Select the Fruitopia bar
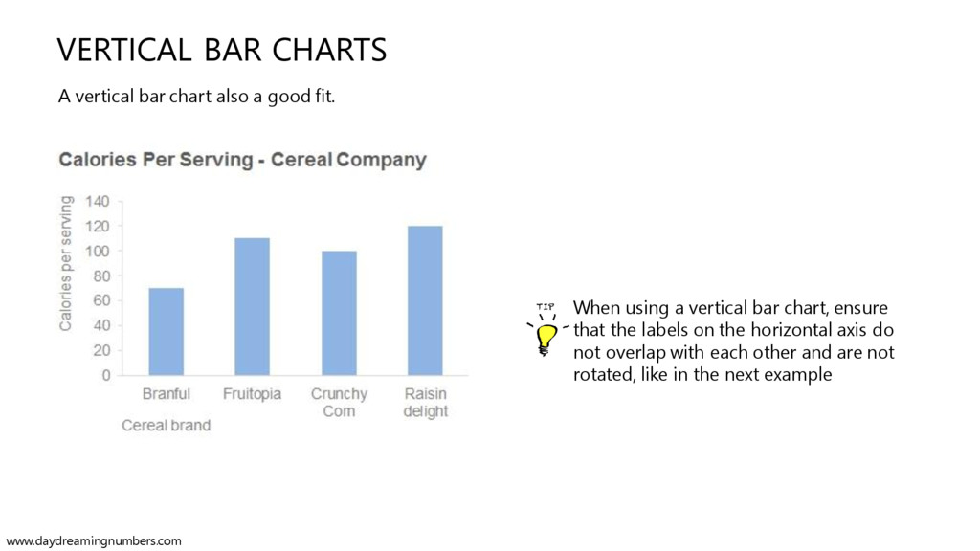The height and width of the screenshot is (551, 980). (x=253, y=307)
